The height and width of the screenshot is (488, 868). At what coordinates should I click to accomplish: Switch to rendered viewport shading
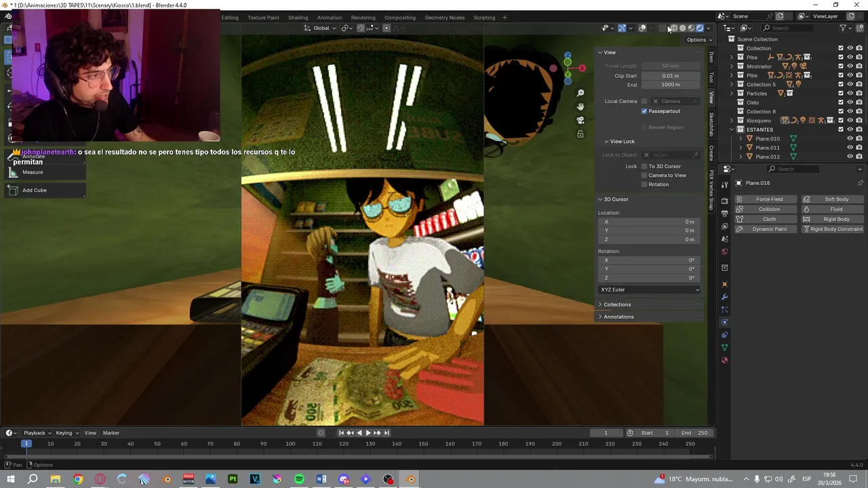[700, 28]
